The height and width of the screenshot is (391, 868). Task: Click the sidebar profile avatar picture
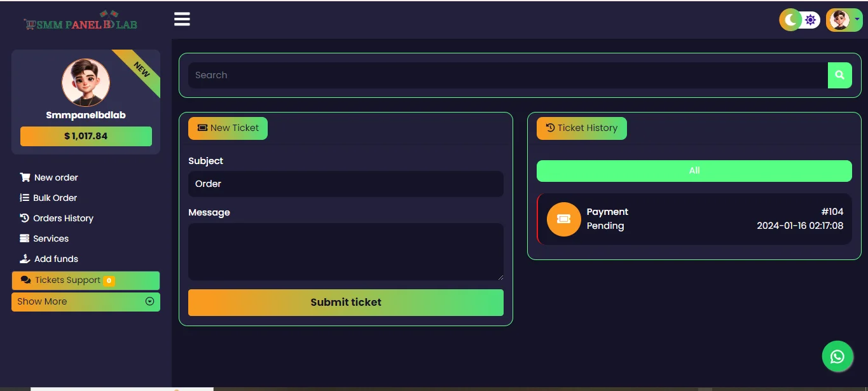point(86,83)
